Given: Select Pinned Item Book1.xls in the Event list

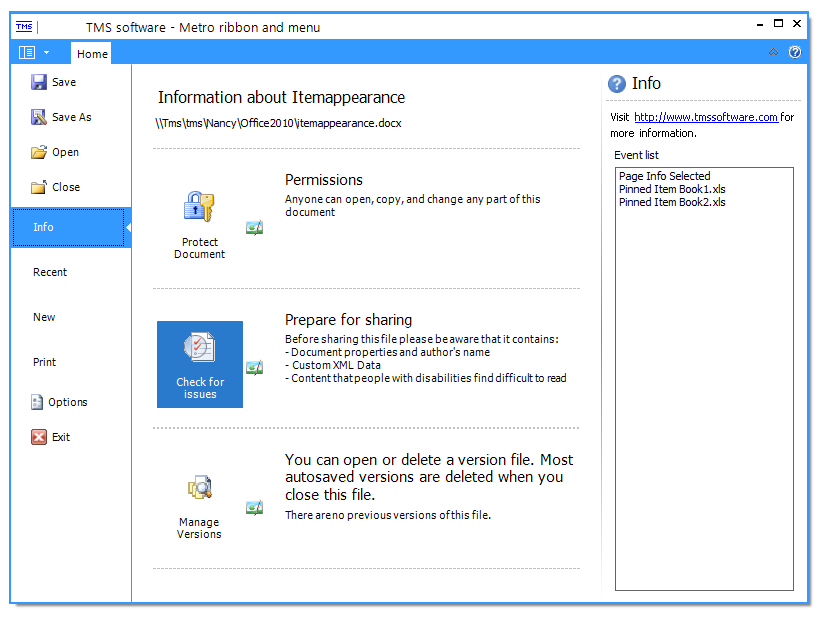Looking at the screenshot, I should pyautogui.click(x=672, y=189).
